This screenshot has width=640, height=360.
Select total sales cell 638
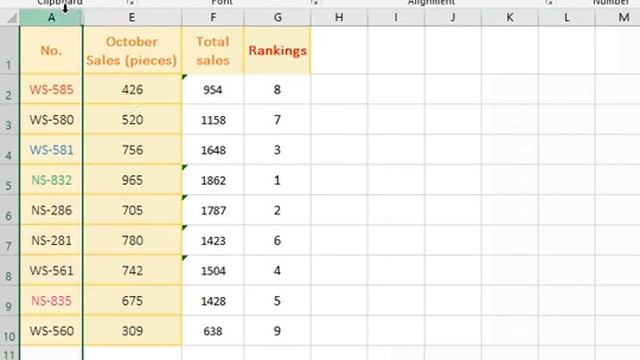(213, 331)
